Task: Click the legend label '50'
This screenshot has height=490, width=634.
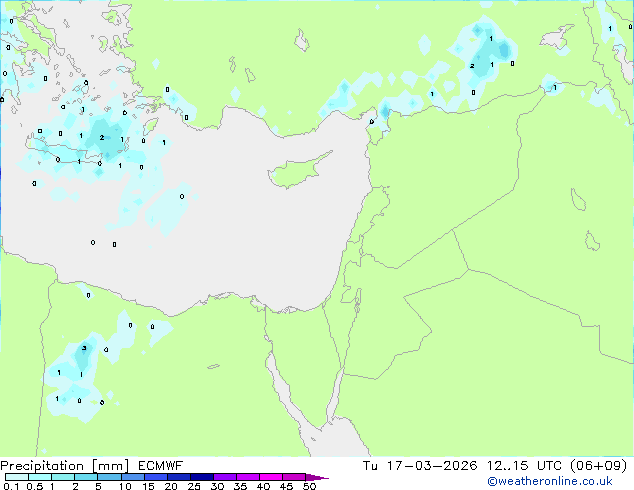Action: pos(309,486)
